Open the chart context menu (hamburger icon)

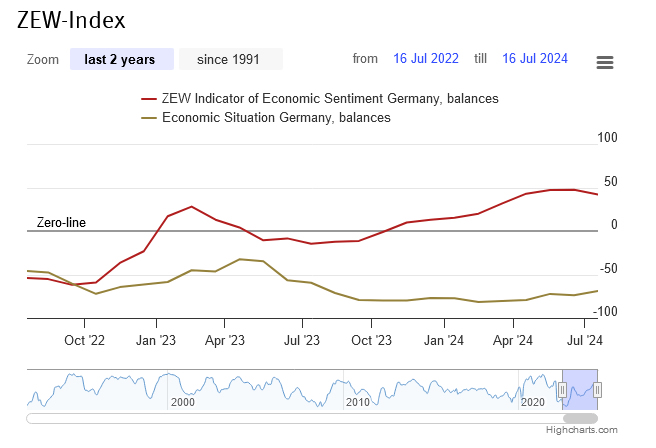tap(604, 62)
